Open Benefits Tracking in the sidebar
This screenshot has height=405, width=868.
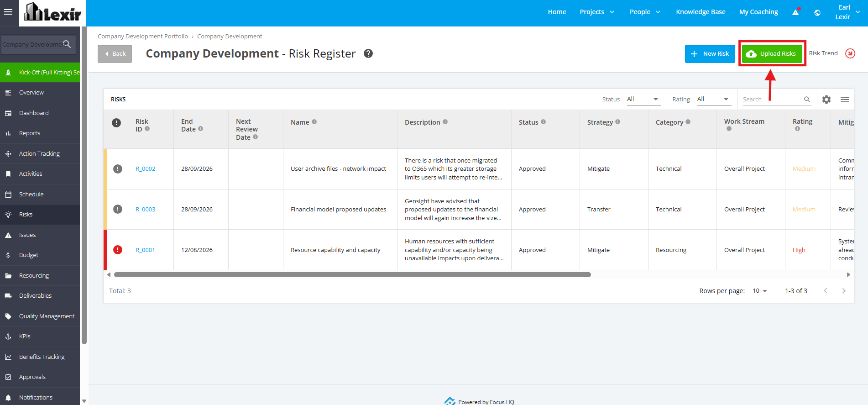(40, 357)
